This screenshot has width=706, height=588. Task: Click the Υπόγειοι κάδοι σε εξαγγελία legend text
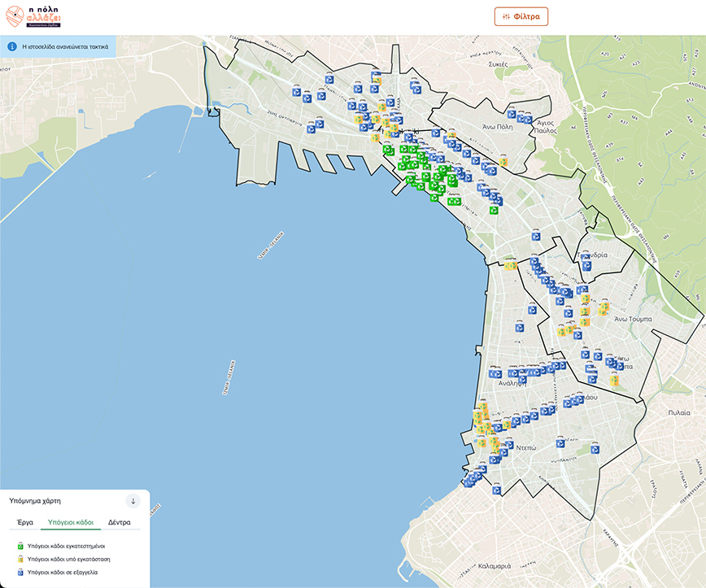tap(73, 573)
